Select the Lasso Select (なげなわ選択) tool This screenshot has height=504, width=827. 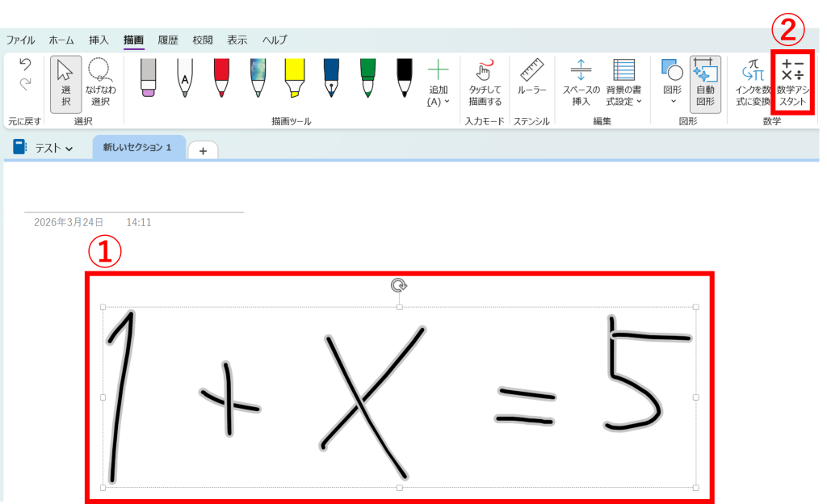click(x=100, y=83)
